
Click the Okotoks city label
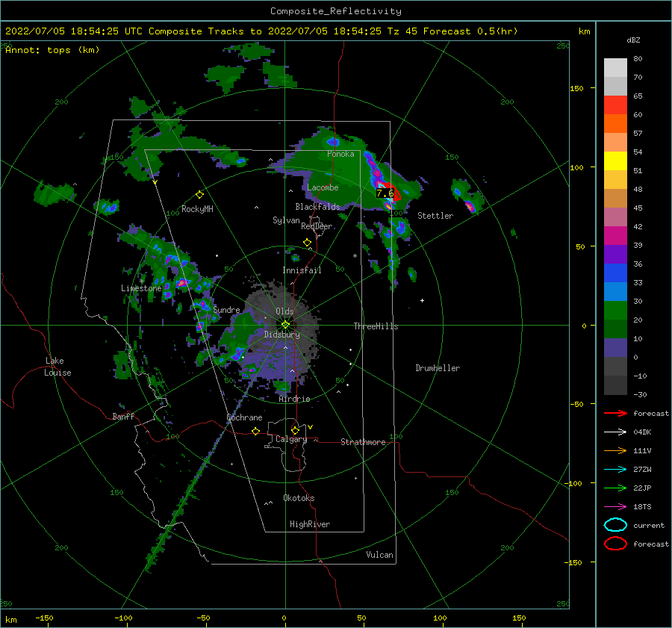pyautogui.click(x=299, y=498)
